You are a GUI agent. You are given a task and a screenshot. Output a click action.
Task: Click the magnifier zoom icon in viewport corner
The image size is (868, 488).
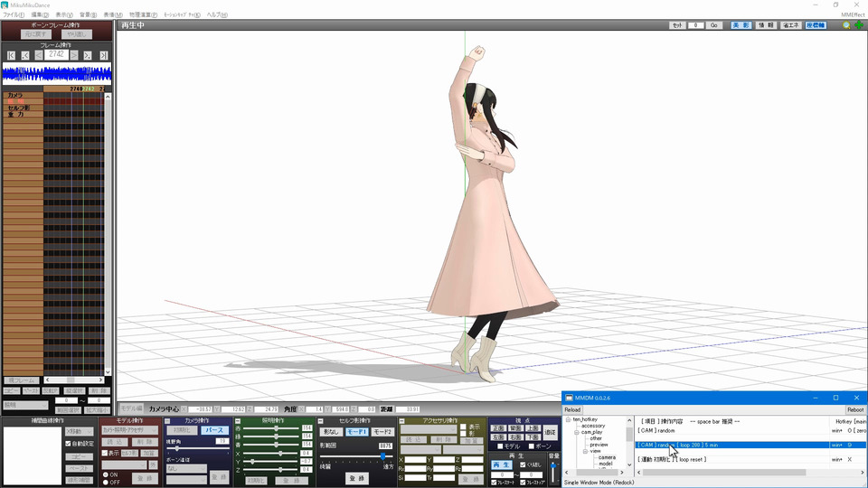coord(846,25)
